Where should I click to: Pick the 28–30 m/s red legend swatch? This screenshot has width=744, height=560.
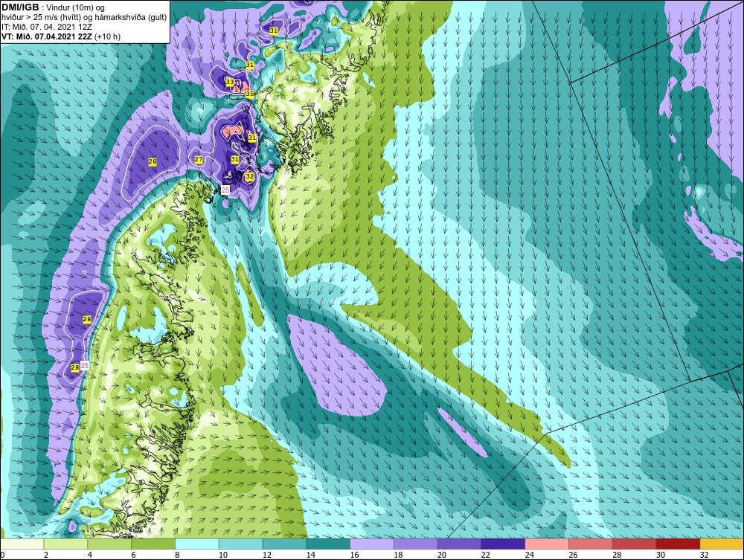click(x=634, y=544)
